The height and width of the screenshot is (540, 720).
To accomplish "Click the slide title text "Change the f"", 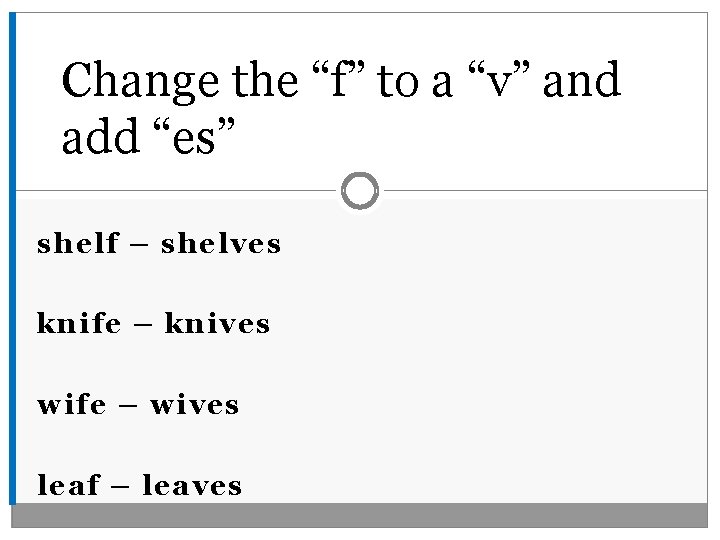I will pos(214,81).
